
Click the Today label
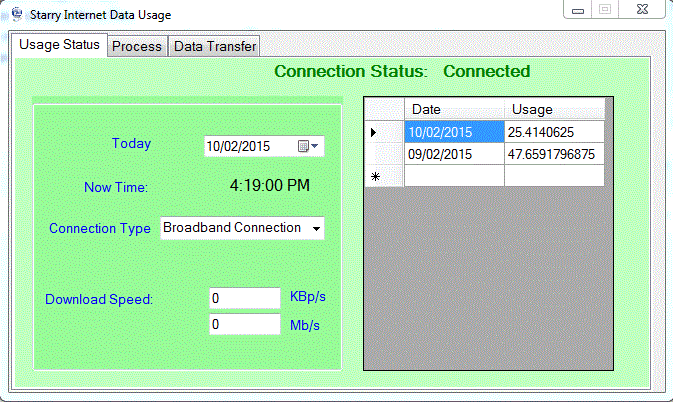pos(131,143)
